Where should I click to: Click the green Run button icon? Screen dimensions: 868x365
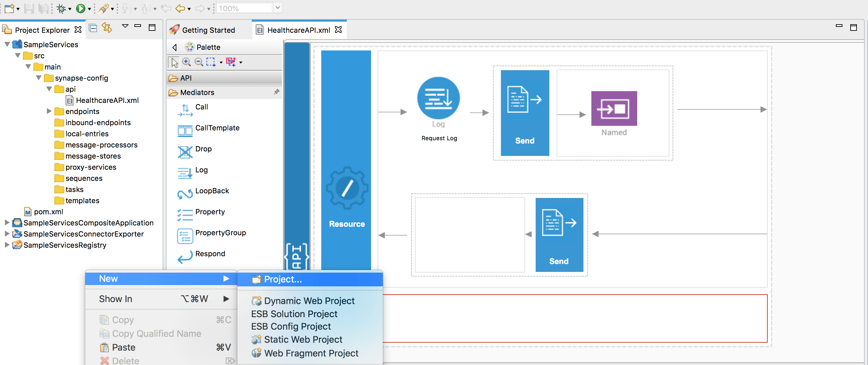81,9
